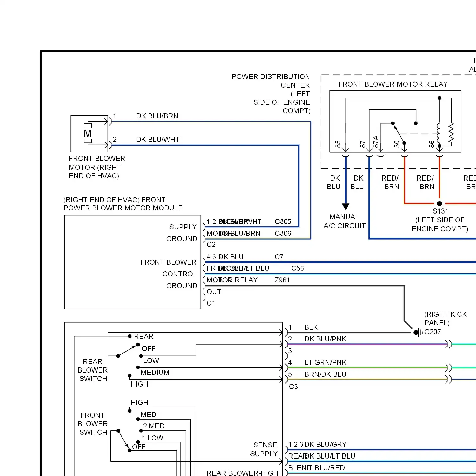Click relay terminal label 86
Image resolution: width=476 pixels, height=476 pixels.
(x=432, y=144)
